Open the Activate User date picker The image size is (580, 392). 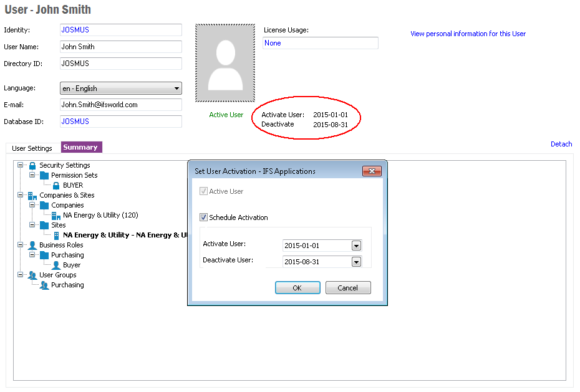coord(356,246)
